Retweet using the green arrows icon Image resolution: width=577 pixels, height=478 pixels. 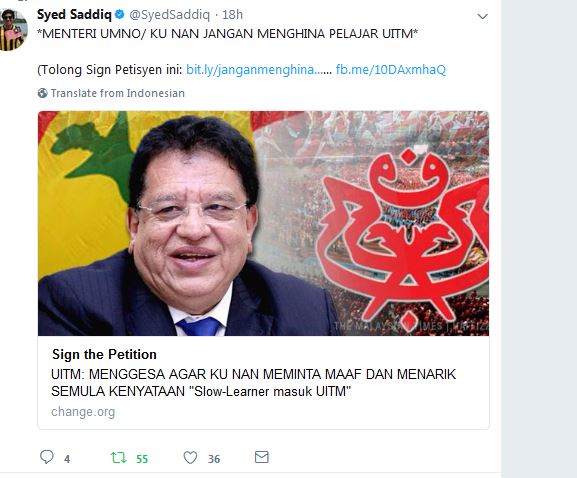click(118, 457)
